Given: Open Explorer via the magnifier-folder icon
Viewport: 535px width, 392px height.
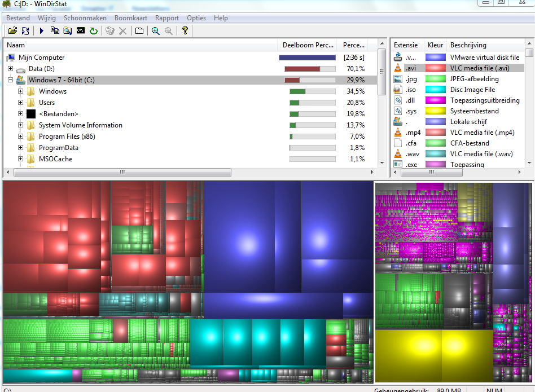Looking at the screenshot, I should coord(67,30).
